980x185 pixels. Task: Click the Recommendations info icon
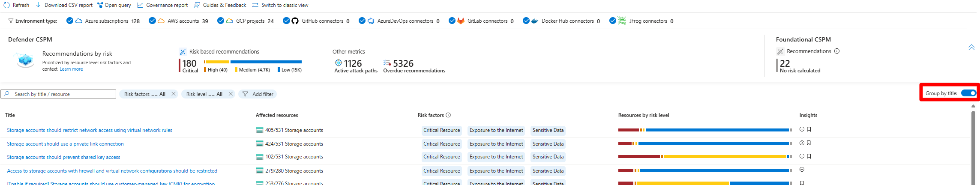click(837, 51)
